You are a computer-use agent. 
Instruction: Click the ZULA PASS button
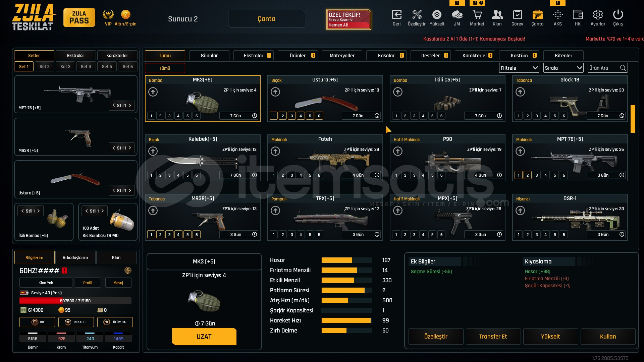point(79,17)
